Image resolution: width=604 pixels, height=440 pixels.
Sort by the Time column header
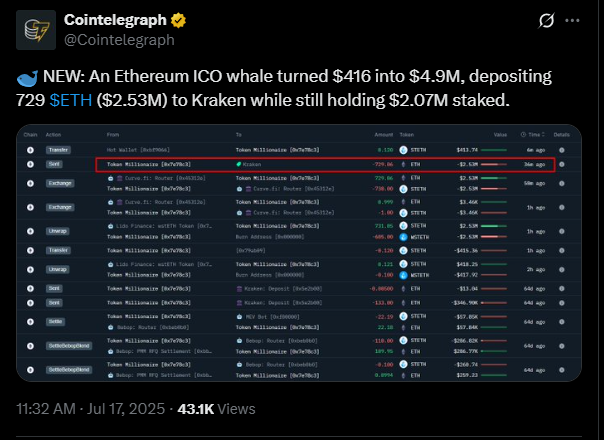pyautogui.click(x=533, y=134)
